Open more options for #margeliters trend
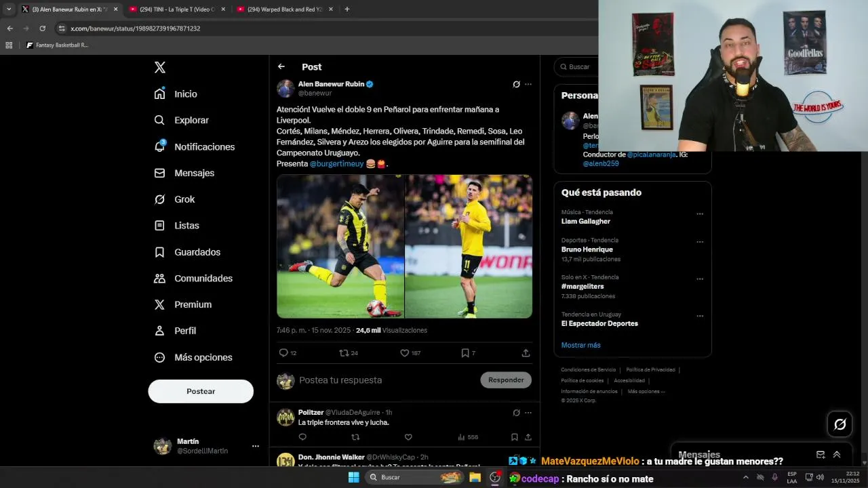 [700, 279]
